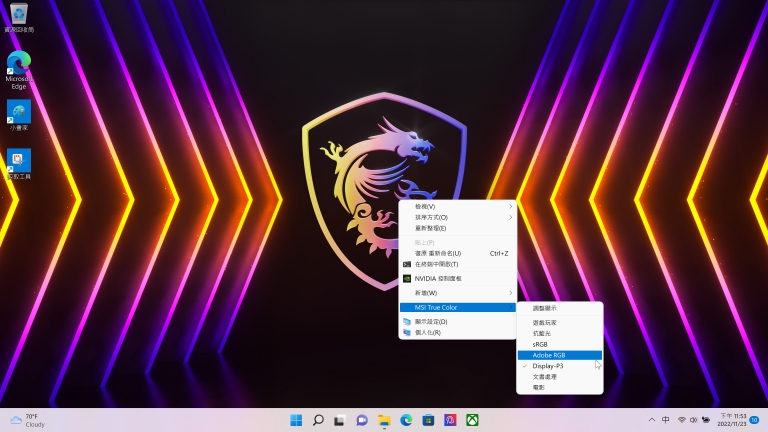Expand the 排序方式(O) submenu
The width and height of the screenshot is (768, 432).
[458, 217]
